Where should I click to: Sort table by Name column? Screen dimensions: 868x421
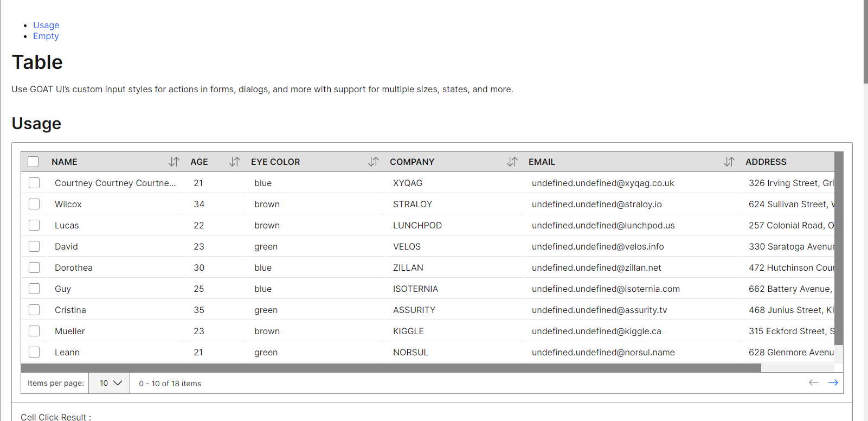(173, 162)
